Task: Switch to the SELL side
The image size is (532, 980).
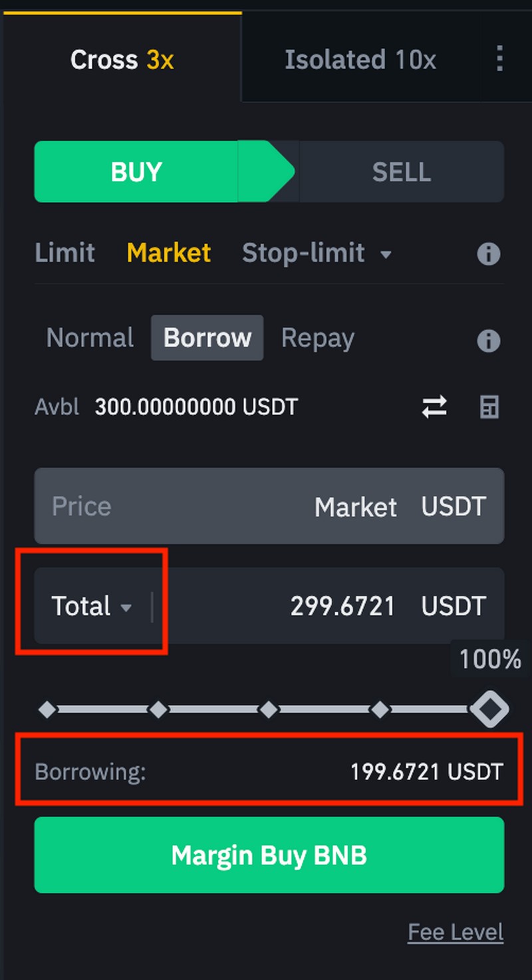Action: click(401, 172)
